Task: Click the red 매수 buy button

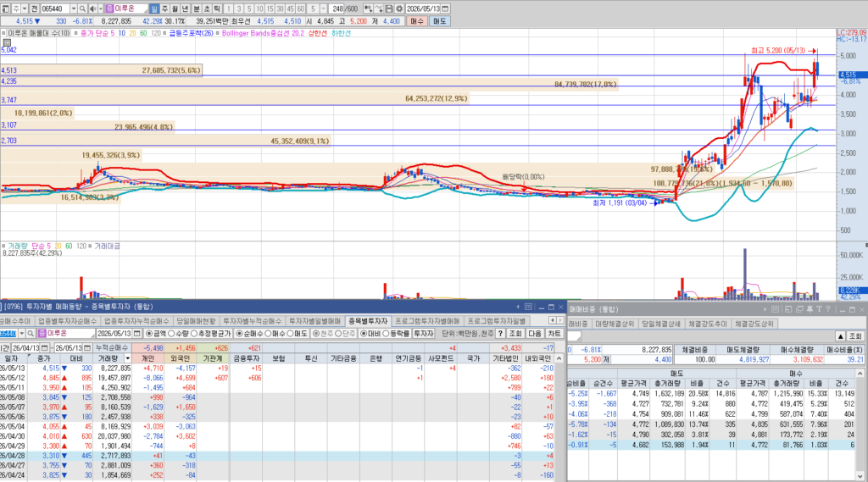Action: (x=416, y=21)
